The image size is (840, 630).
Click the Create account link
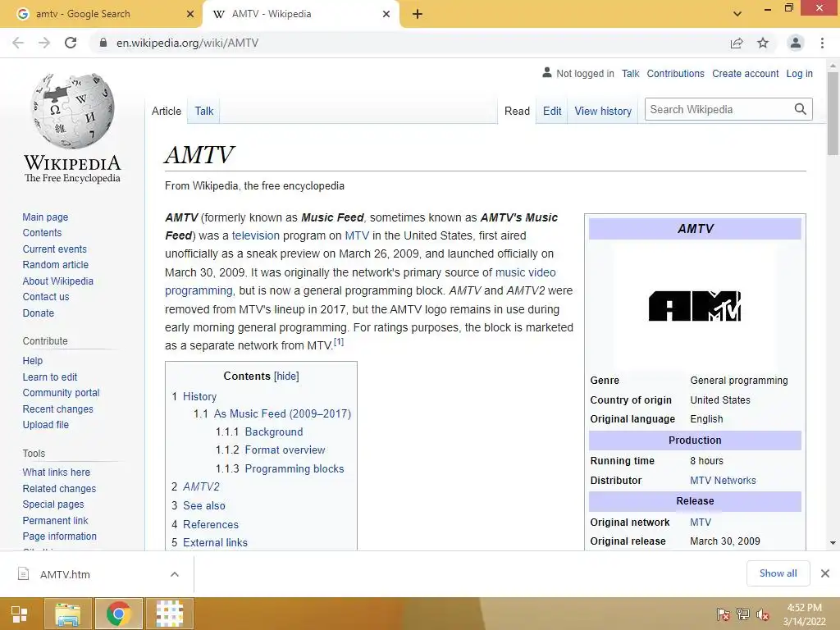tap(745, 73)
